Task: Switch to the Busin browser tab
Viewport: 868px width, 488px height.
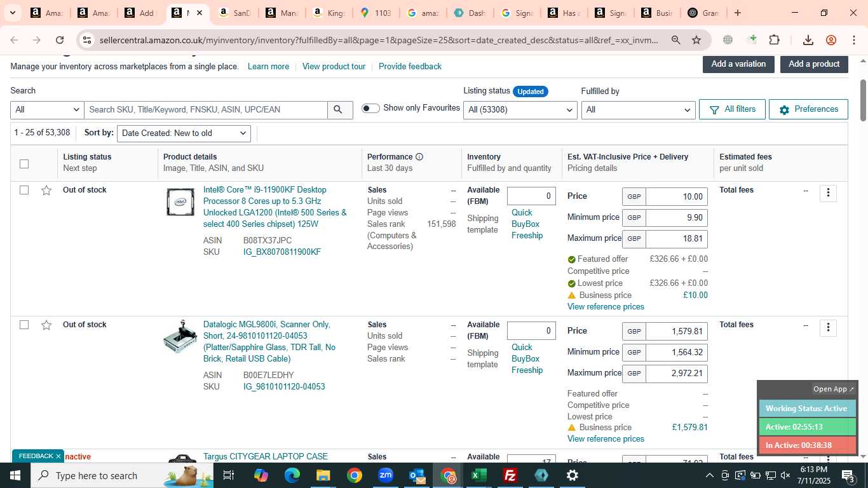Action: coord(658,13)
